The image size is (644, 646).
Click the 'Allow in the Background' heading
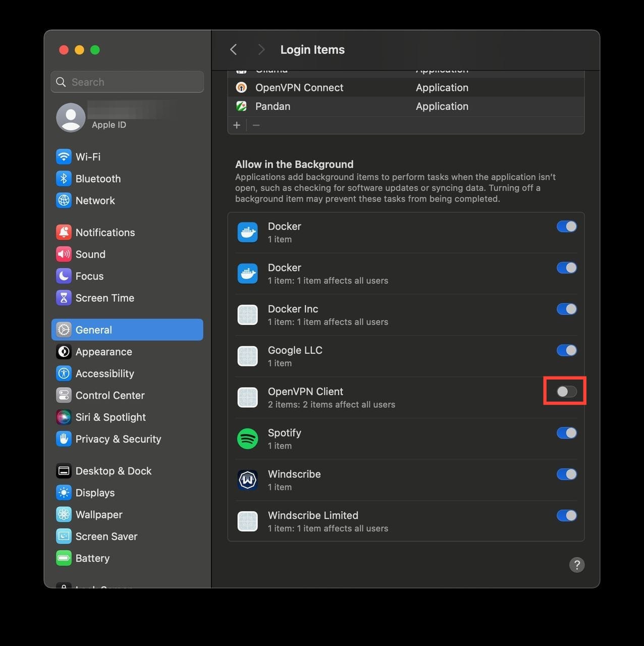coord(294,164)
